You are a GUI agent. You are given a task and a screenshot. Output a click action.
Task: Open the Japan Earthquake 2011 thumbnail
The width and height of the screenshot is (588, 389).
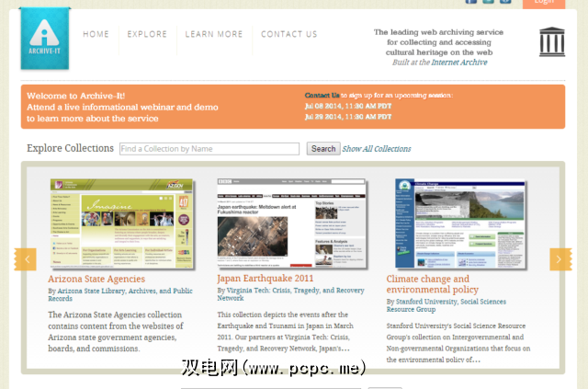pos(291,223)
